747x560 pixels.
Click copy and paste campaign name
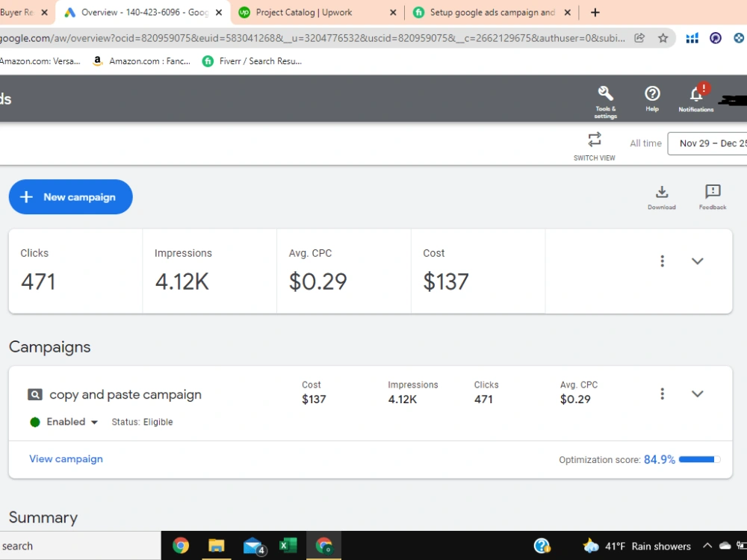pyautogui.click(x=125, y=394)
